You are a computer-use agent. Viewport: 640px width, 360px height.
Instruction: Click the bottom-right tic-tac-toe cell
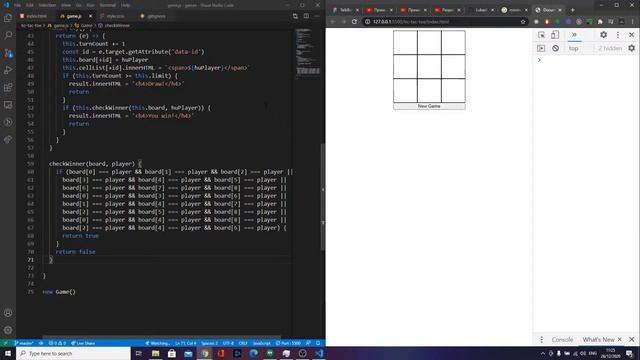click(x=453, y=90)
